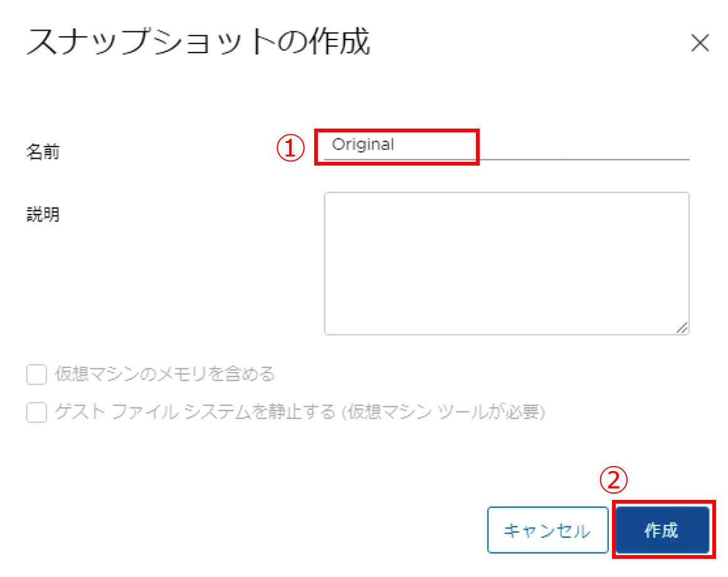This screenshot has width=728, height=577.
Task: Enable the 仮想マシンのメモリを含める checkbox
Action: (x=37, y=375)
